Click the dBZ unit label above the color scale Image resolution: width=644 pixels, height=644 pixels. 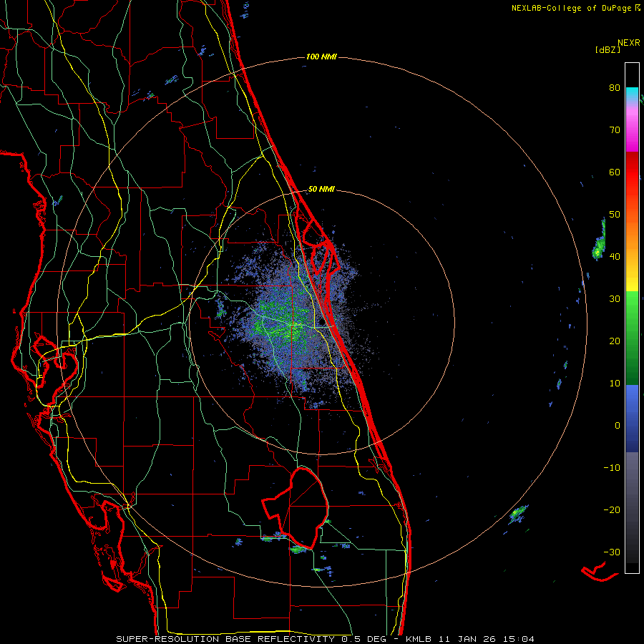pos(608,50)
